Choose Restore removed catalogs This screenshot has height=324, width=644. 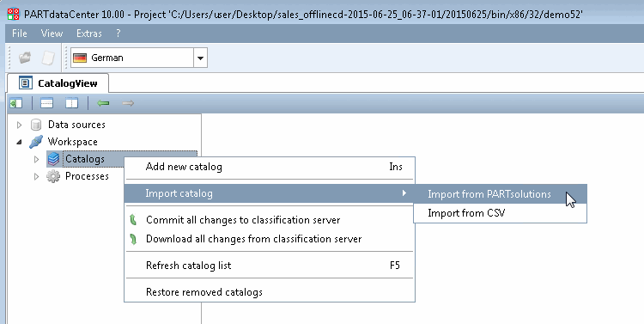click(x=270, y=292)
